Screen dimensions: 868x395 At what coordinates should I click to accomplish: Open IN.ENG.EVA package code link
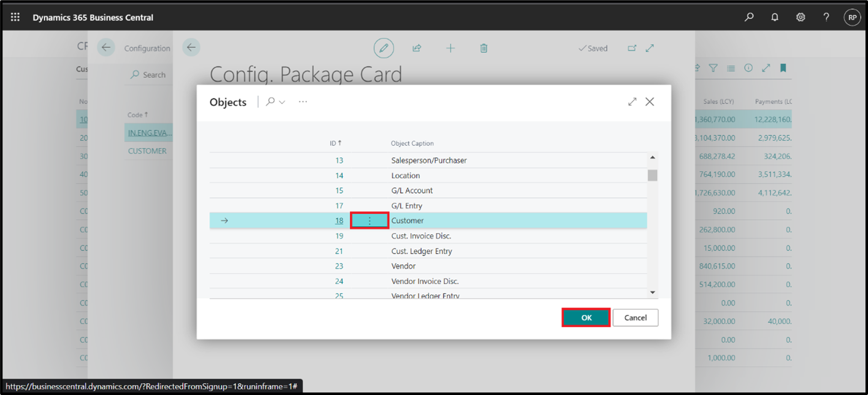click(x=149, y=133)
